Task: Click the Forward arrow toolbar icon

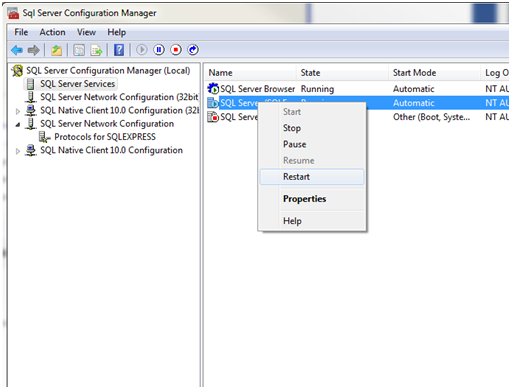Action: coord(33,50)
